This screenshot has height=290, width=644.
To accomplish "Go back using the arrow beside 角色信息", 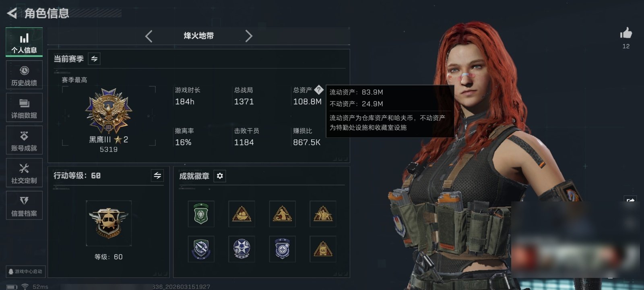I will 12,13.
